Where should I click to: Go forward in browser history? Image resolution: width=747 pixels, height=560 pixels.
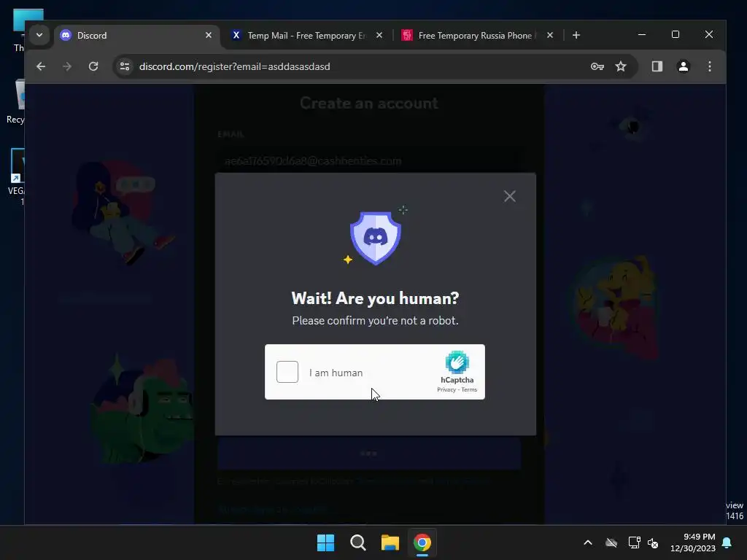pos(67,66)
